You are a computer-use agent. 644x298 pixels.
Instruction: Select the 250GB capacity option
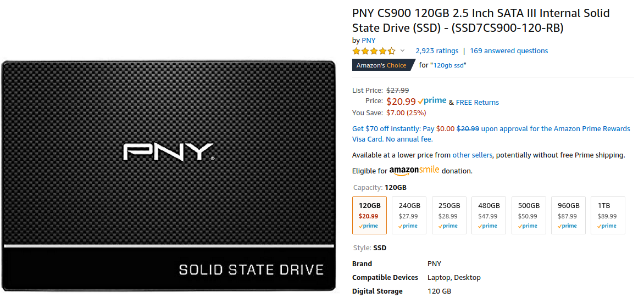[449, 216]
